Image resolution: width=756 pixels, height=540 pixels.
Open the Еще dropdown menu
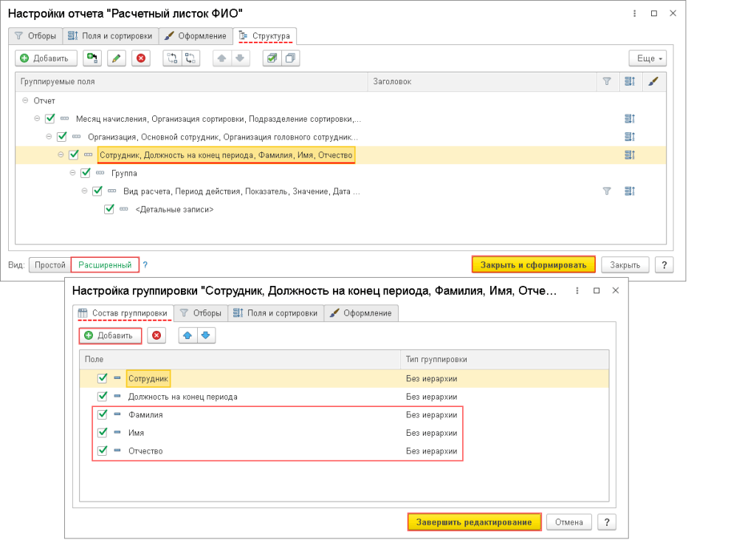pos(647,58)
